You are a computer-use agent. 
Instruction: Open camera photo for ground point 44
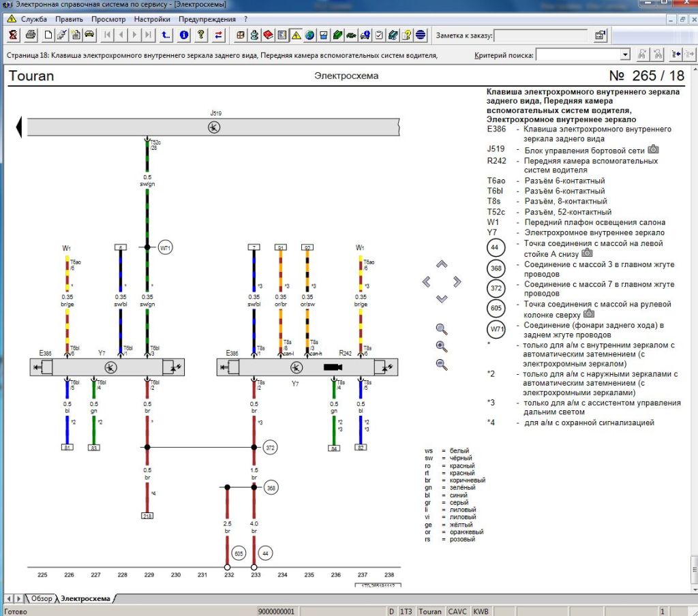coord(587,253)
